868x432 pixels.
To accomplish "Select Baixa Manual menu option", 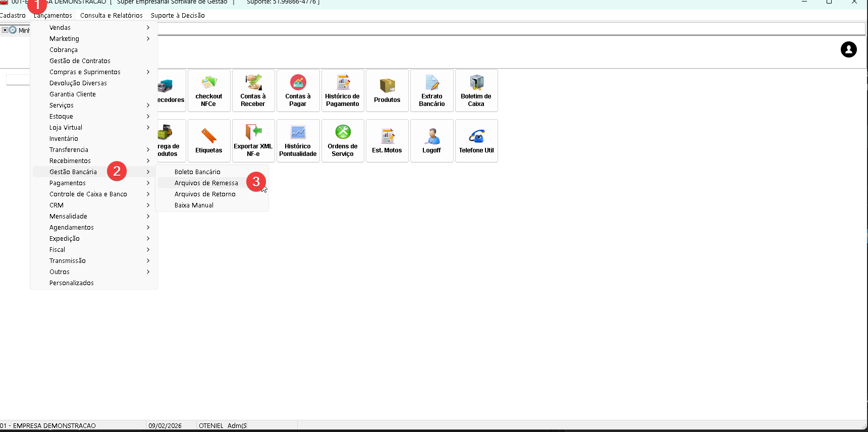I will coord(194,205).
